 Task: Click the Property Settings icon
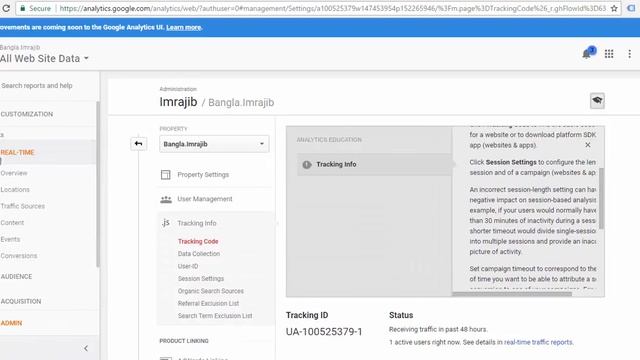click(165, 175)
